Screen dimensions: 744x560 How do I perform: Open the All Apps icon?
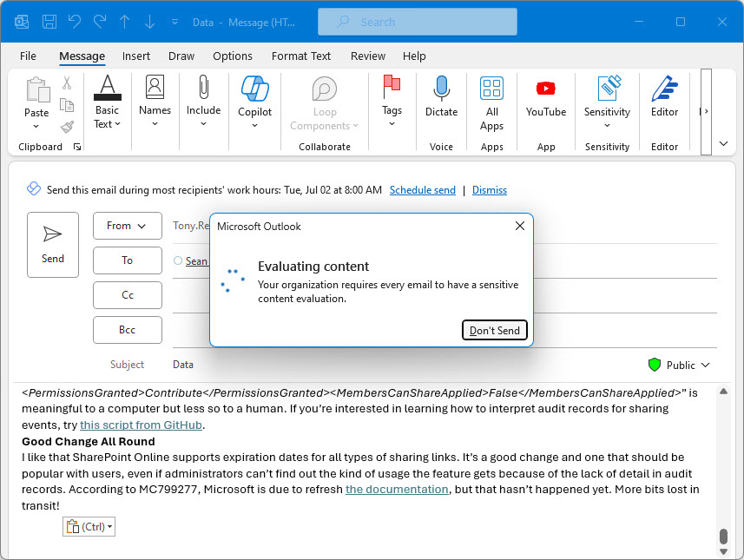(491, 89)
